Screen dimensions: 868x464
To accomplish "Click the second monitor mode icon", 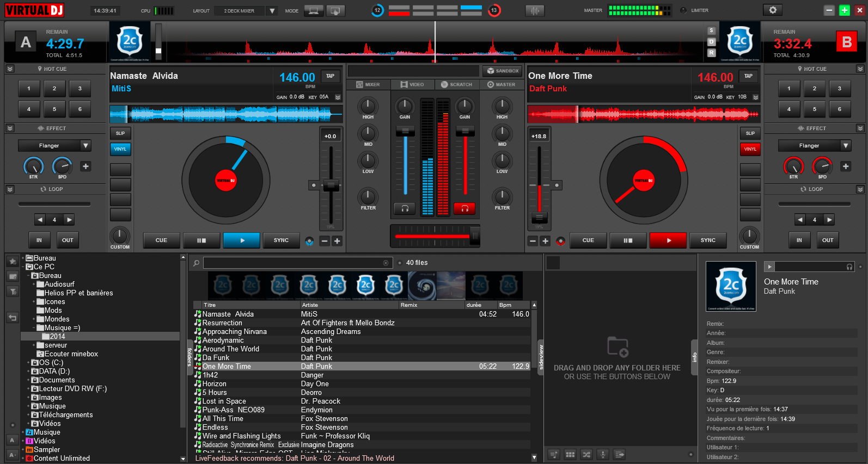I will (335, 10).
